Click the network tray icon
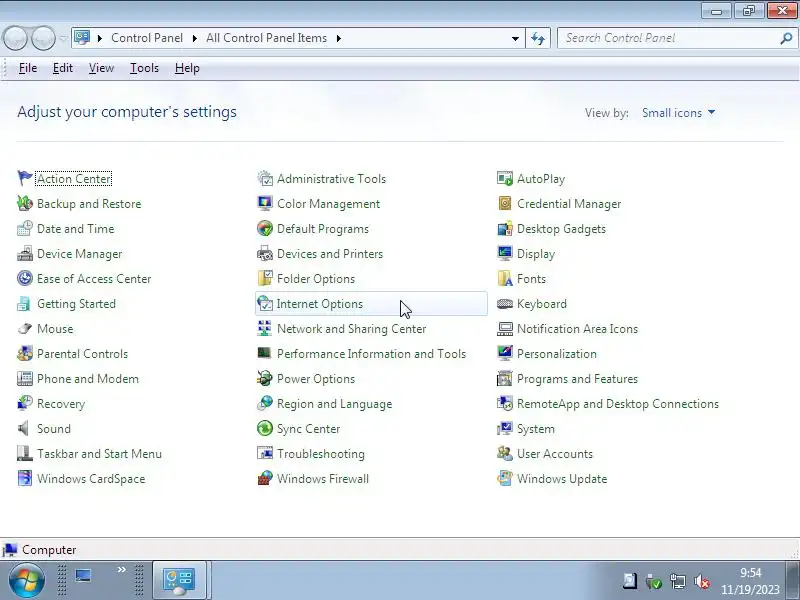The width and height of the screenshot is (800, 600). [x=678, y=581]
